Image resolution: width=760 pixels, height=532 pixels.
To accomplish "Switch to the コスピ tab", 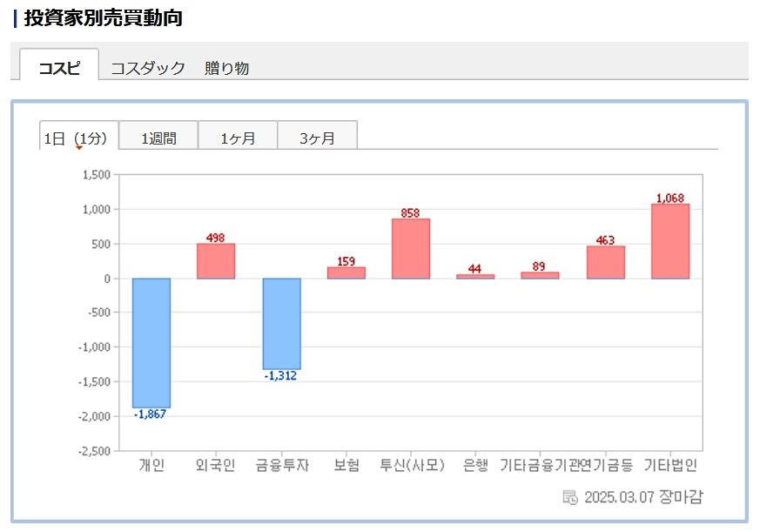I will [59, 68].
